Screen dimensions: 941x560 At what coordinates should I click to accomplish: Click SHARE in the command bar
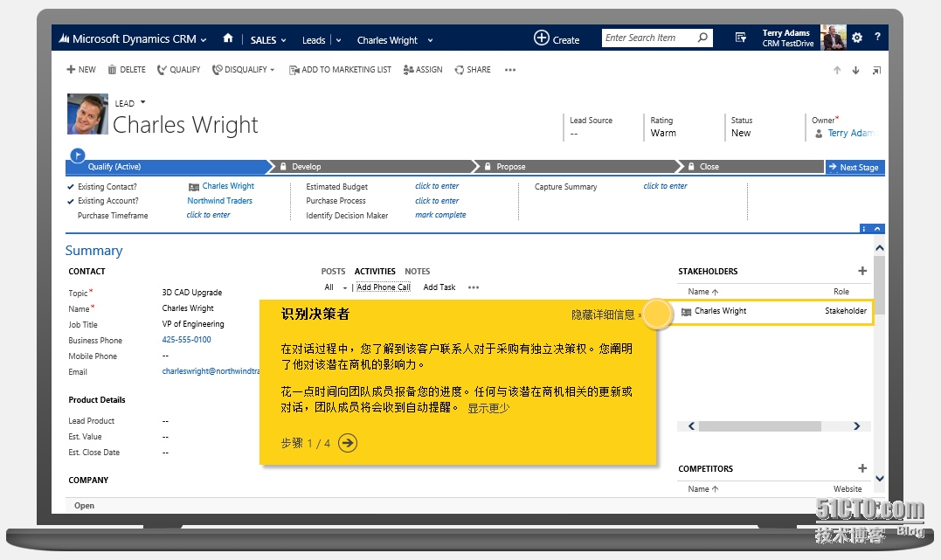(473, 70)
